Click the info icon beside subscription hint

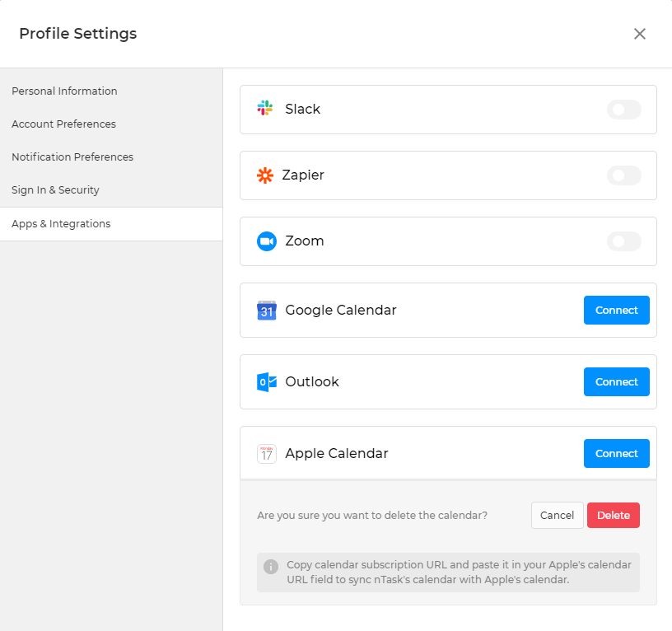[x=271, y=567]
